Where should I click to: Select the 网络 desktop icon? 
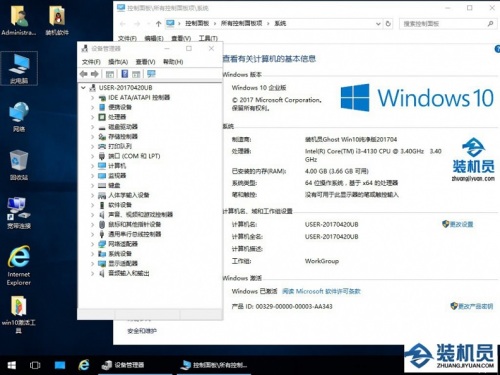19,117
